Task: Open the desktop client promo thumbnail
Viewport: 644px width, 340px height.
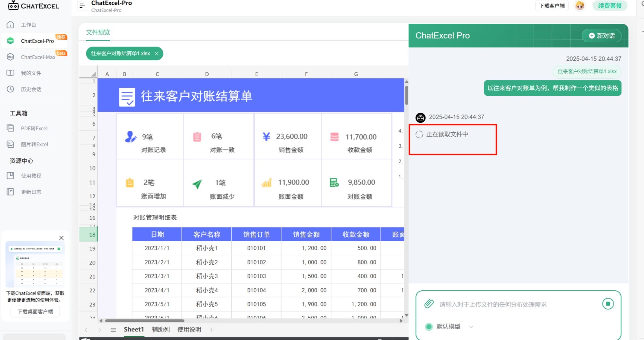Action: 35,264
